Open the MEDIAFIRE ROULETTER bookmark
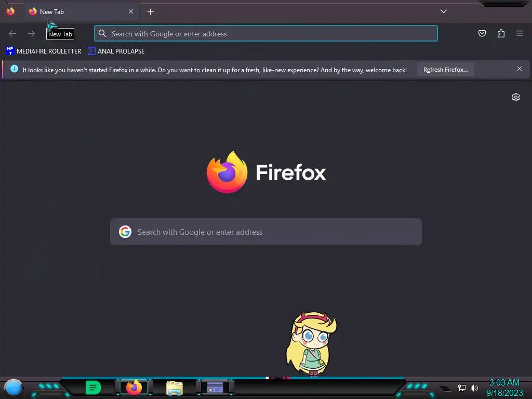Viewport: 532px width, 399px height. click(x=44, y=51)
